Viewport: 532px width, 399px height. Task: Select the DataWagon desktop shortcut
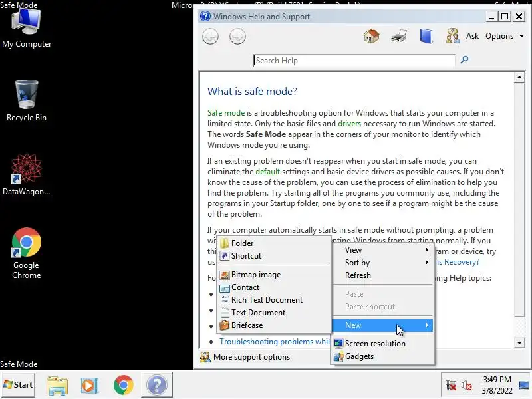click(27, 175)
